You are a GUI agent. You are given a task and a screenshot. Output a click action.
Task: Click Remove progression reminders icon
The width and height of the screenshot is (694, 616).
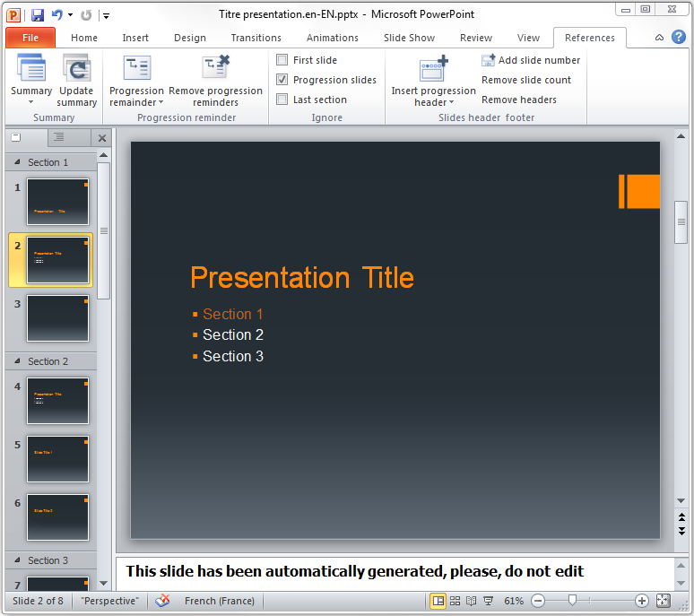(215, 67)
